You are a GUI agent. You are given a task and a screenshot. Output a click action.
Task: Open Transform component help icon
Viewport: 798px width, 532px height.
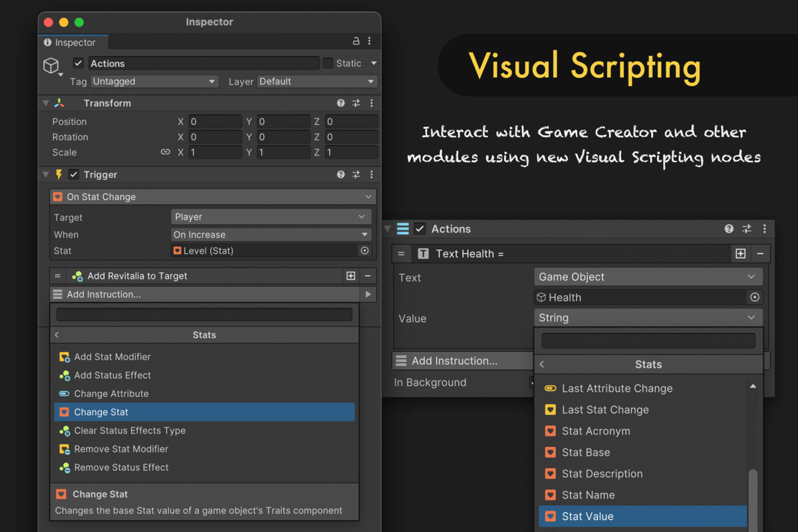pyautogui.click(x=341, y=103)
